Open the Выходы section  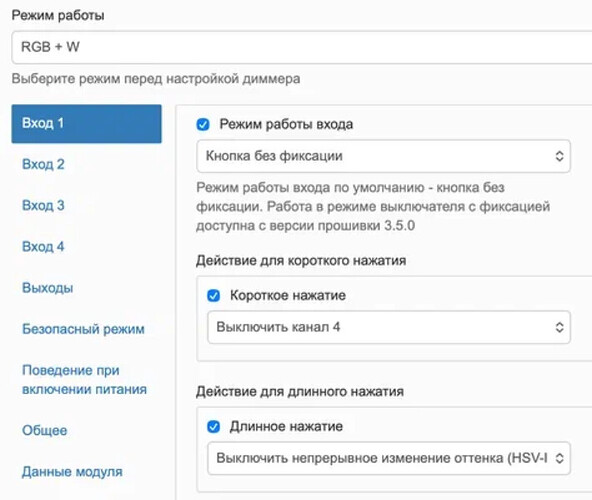click(48, 288)
